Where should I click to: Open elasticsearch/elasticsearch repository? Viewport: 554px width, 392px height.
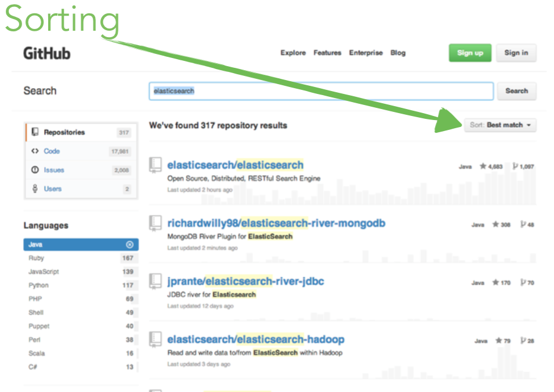point(236,165)
